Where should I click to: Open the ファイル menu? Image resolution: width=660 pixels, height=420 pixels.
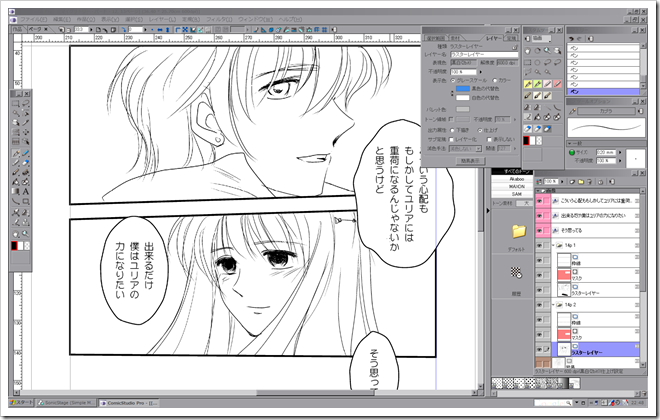pos(34,19)
